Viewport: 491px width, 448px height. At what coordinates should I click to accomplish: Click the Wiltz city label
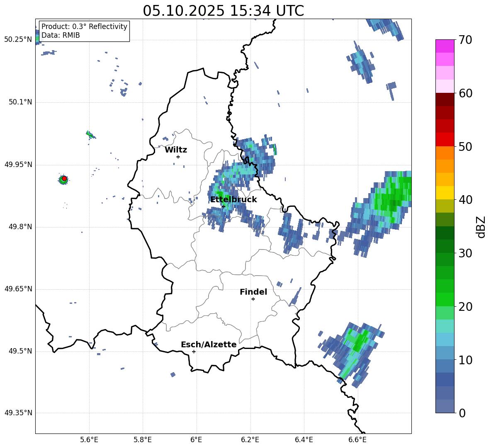(176, 150)
